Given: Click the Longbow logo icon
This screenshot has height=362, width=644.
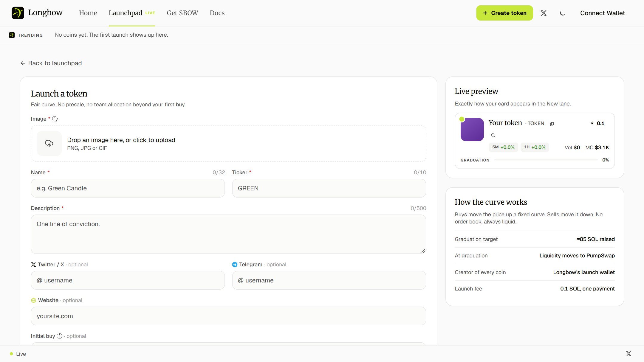Looking at the screenshot, I should point(18,13).
